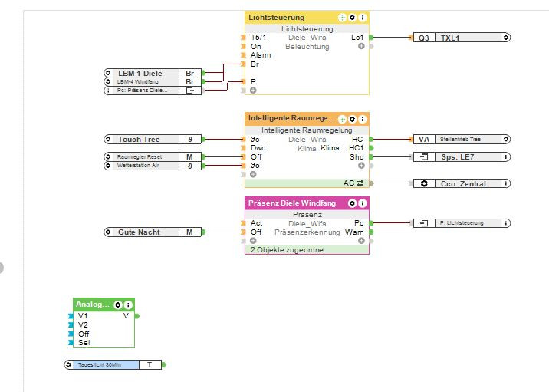Add input via plus below P in Lichtsteuerung
Image resolution: width=549 pixels, height=392 pixels.
point(253,91)
